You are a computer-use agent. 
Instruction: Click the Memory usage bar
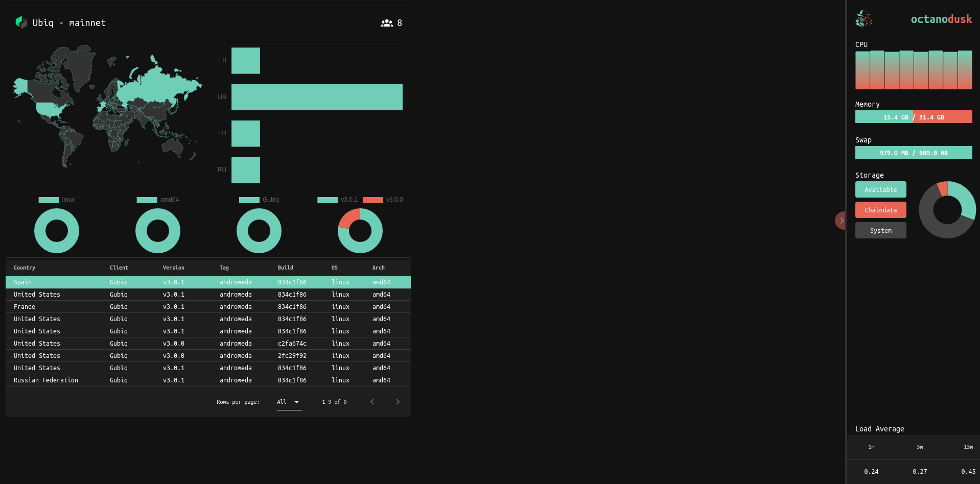pyautogui.click(x=914, y=117)
